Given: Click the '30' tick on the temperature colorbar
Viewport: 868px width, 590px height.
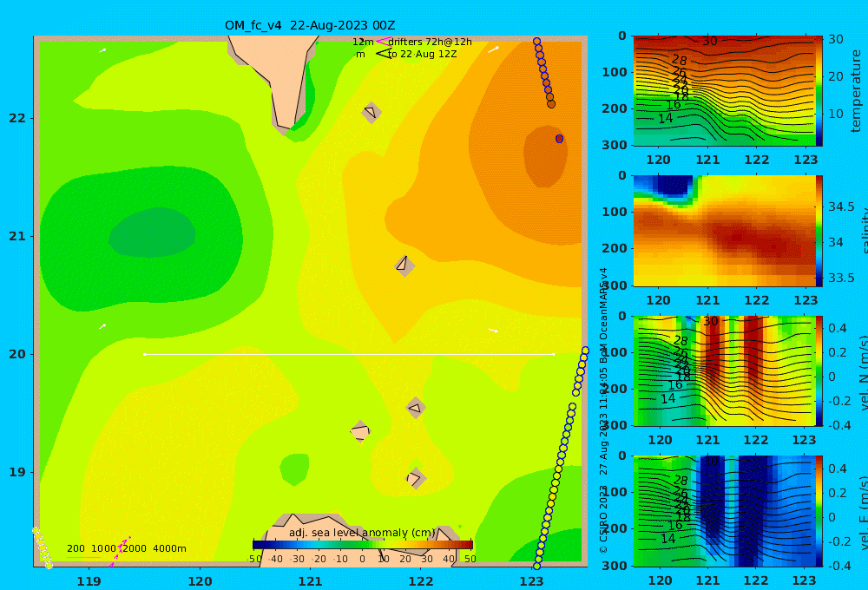Looking at the screenshot, I should click(836, 39).
